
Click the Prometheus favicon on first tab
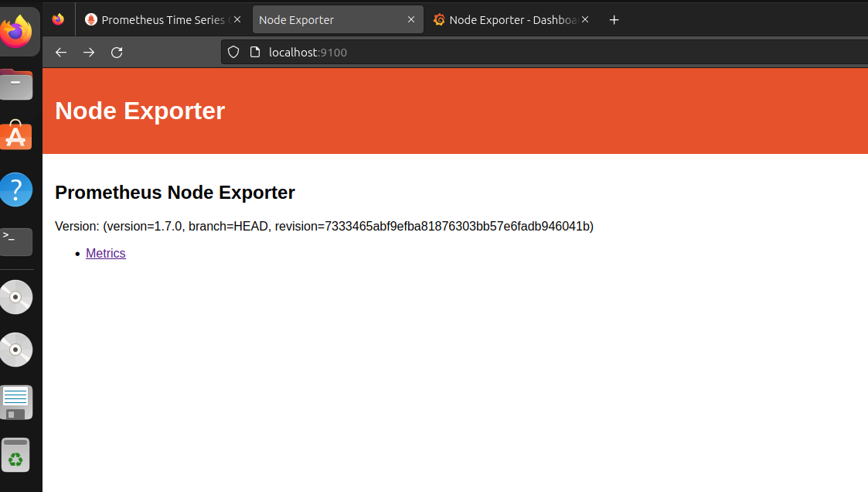[x=91, y=20]
